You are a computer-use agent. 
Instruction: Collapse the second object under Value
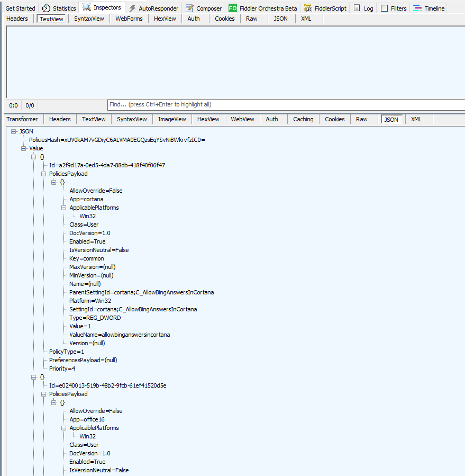click(33, 377)
